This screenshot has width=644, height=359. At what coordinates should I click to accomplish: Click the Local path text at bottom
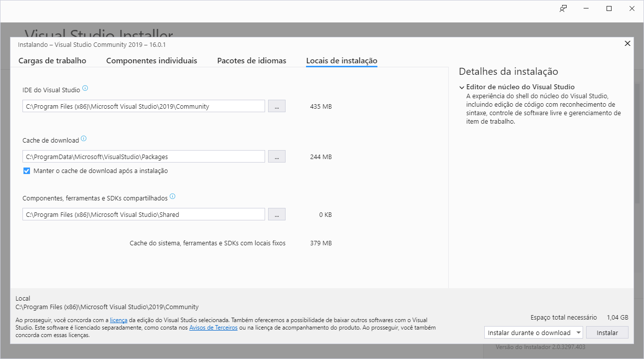107,307
